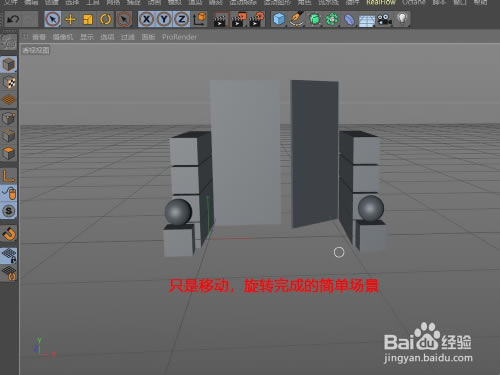
Task: Add a Camera object
Action: click(384, 20)
